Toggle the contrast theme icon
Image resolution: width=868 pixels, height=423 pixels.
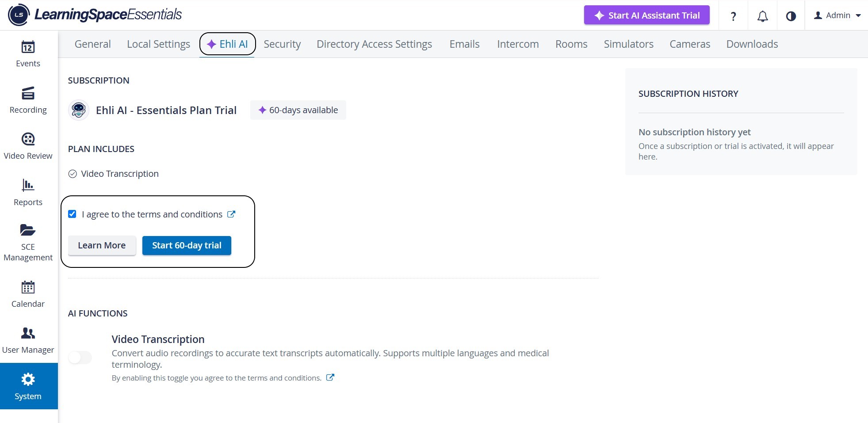pos(791,16)
